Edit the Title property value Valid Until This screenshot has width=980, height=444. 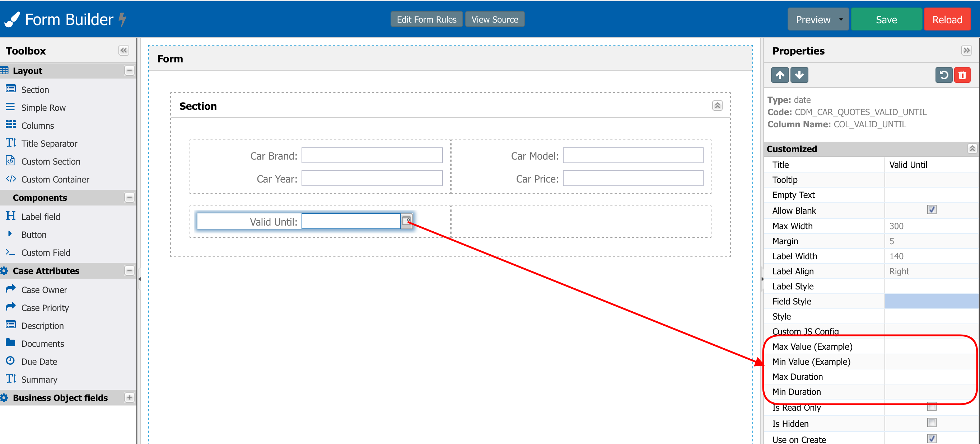931,165
